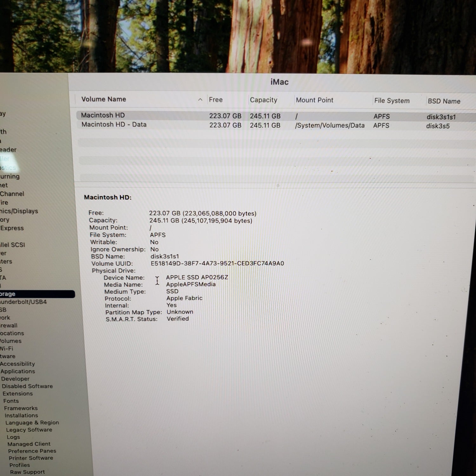
Task: Sort the table by Volume Name column
Action: tap(103, 99)
